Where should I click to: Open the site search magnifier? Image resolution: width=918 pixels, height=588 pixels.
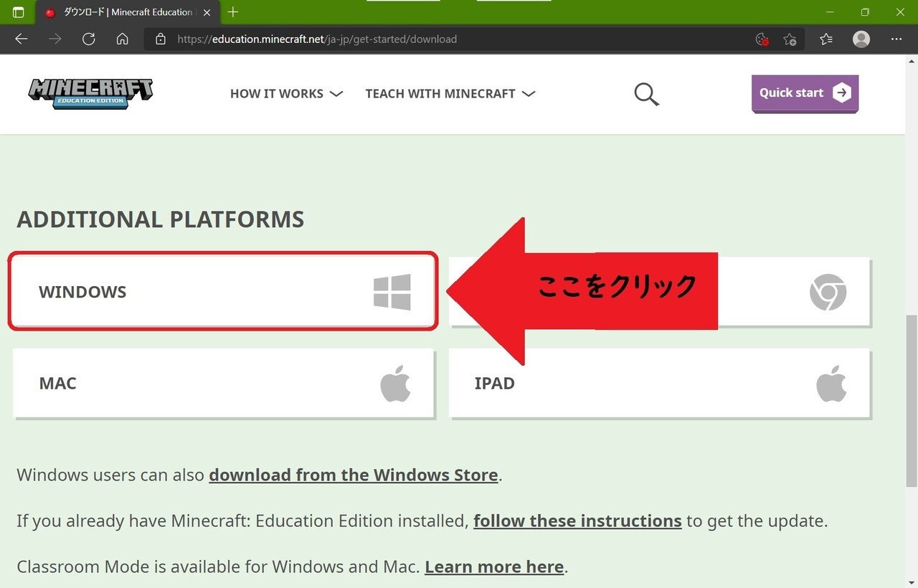point(645,93)
